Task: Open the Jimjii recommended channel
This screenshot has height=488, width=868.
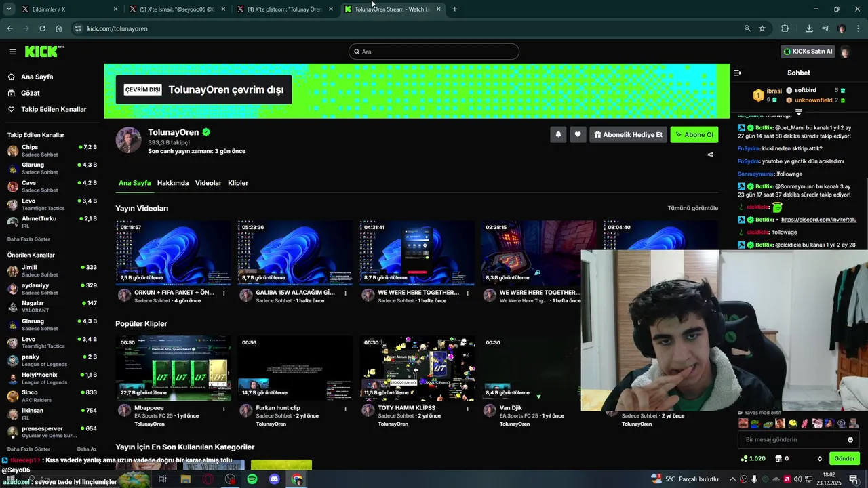Action: tap(52, 271)
